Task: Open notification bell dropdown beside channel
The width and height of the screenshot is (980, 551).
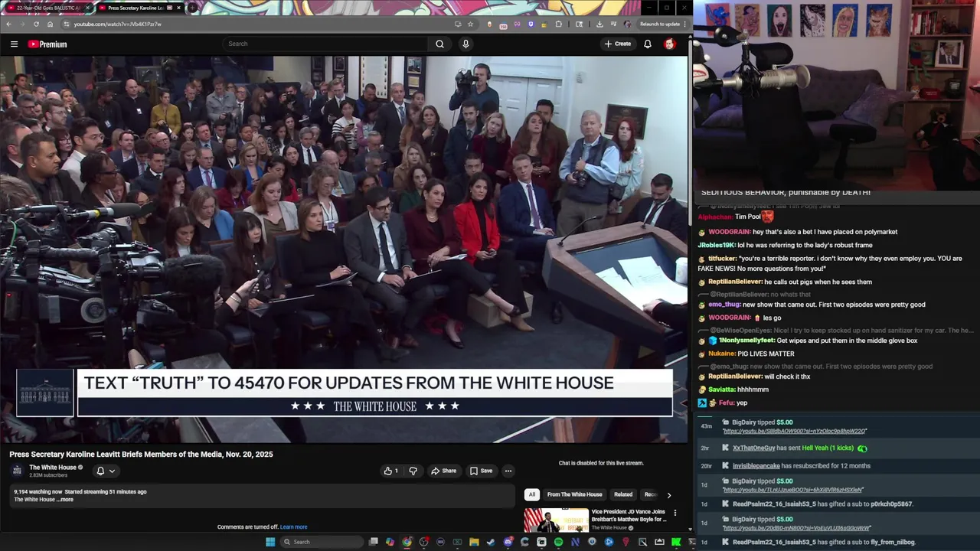Action: click(106, 471)
